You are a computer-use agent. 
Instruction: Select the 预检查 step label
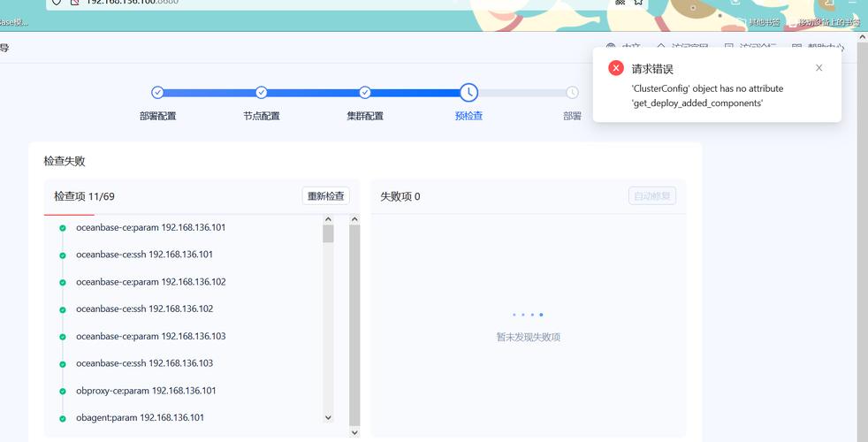pos(468,116)
